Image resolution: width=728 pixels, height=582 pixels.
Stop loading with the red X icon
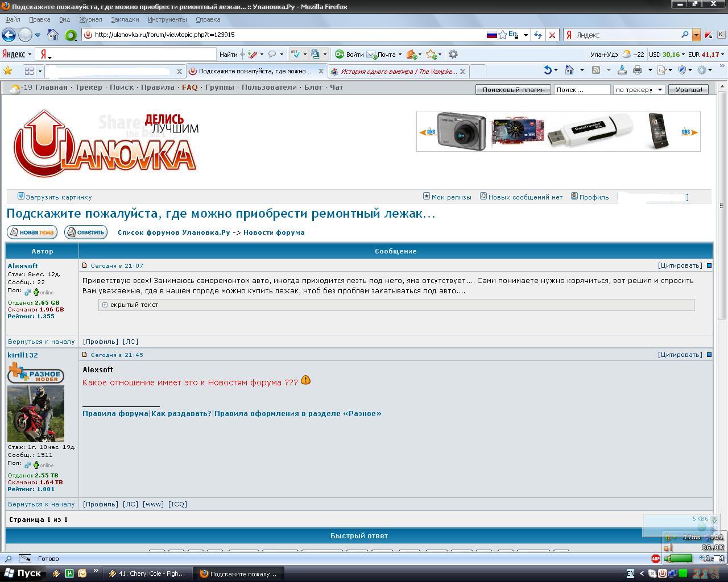(x=552, y=35)
